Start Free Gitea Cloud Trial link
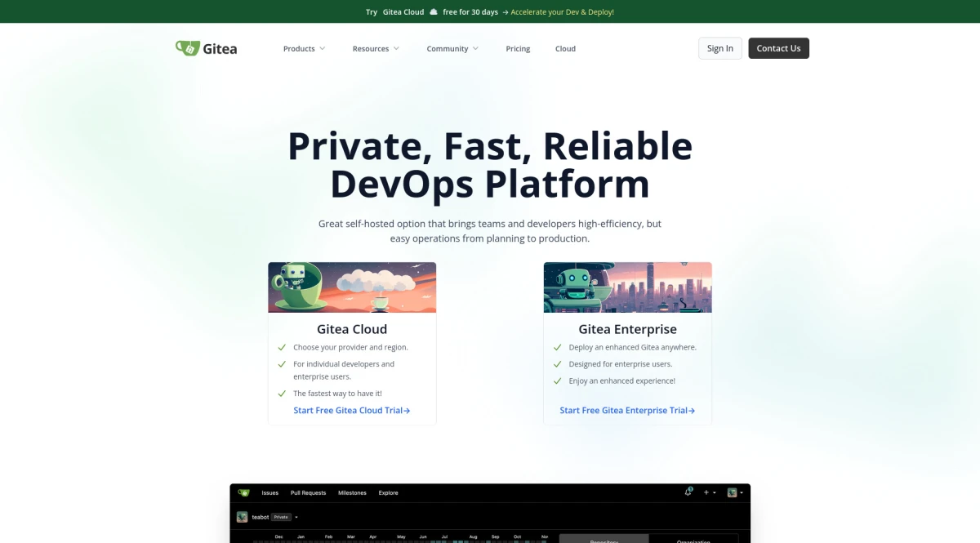This screenshot has width=980, height=543. (351, 411)
